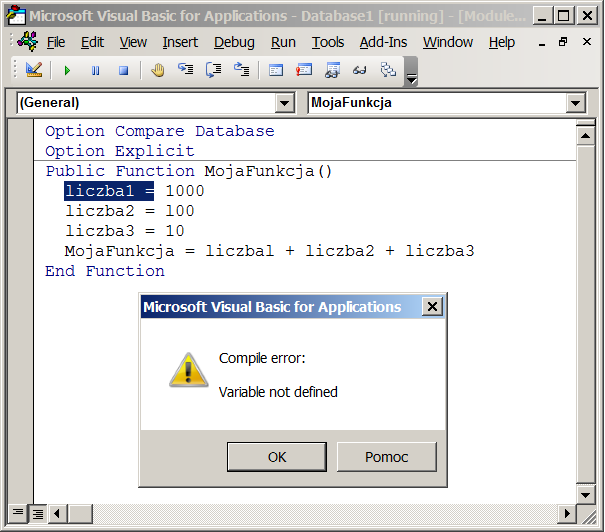Open the Edit menu
Image resolution: width=605 pixels, height=532 pixels.
[92, 42]
